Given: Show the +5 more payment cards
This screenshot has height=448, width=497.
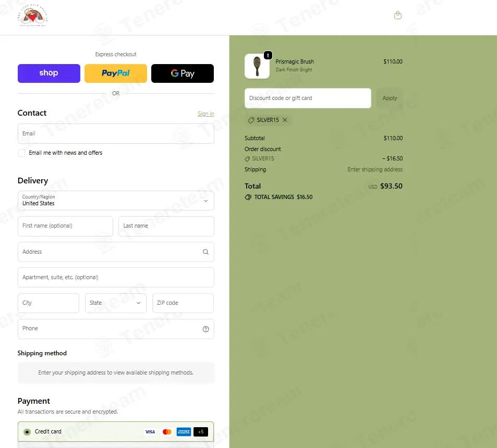Looking at the screenshot, I should coord(201,432).
